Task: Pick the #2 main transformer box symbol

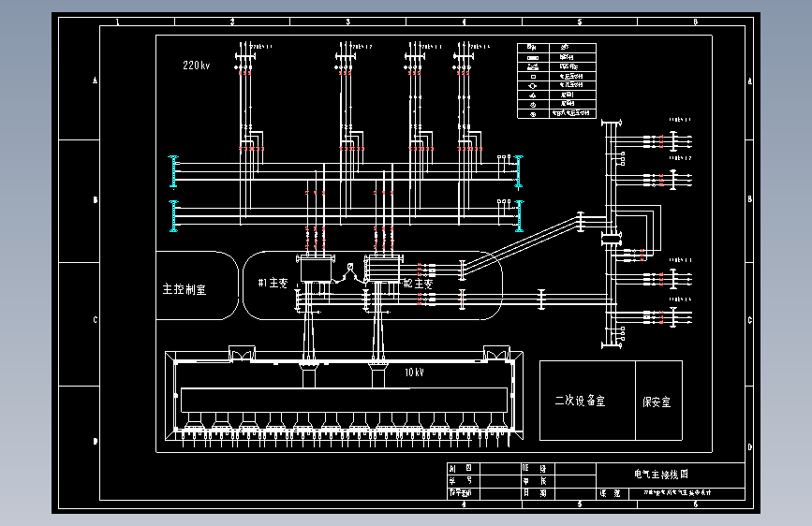Action: point(383,269)
